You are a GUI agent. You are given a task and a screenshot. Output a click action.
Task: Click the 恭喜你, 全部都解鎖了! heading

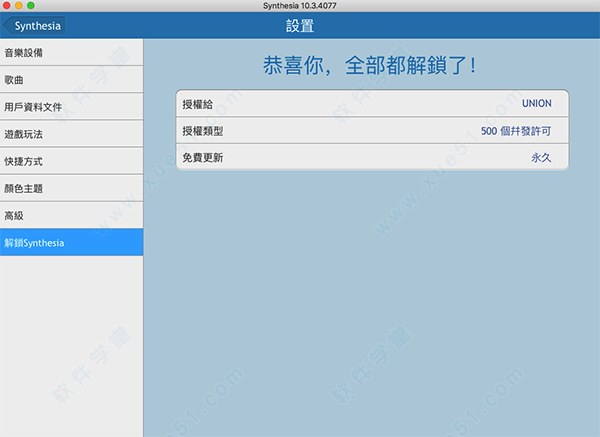pos(369,65)
